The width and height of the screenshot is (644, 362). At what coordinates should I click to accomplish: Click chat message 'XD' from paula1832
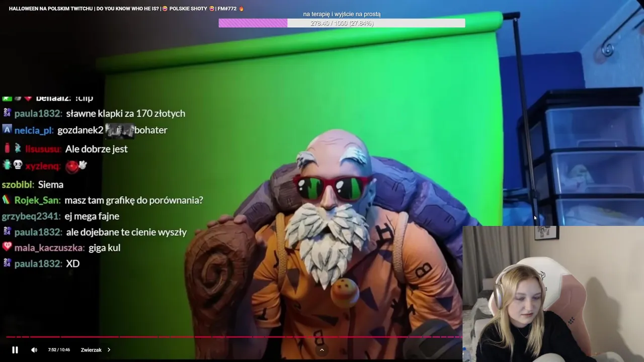coord(73,263)
